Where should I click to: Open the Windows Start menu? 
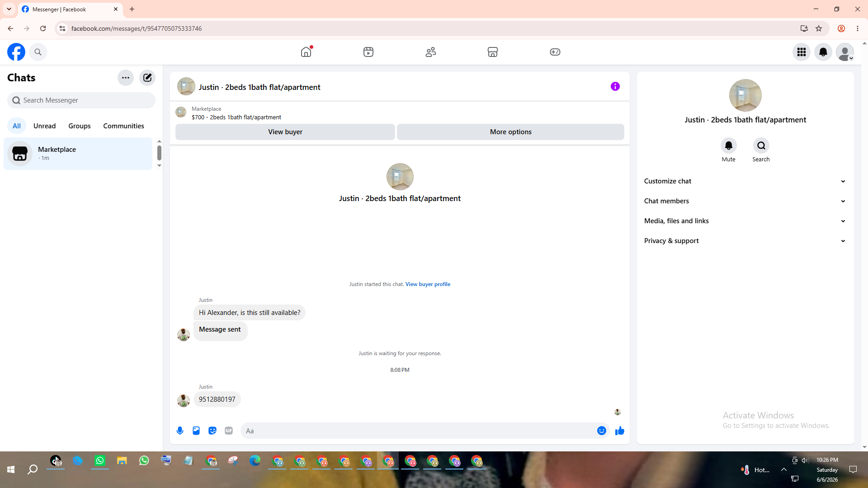pos(11,470)
